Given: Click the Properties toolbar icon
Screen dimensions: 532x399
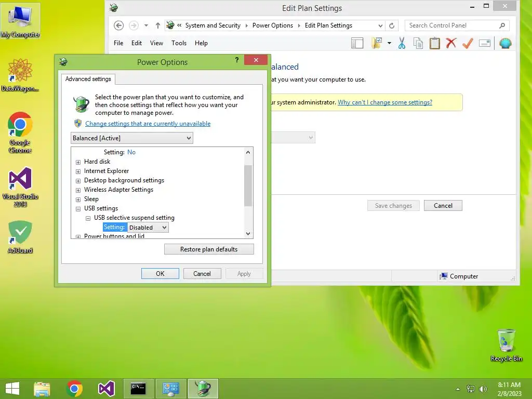Looking at the screenshot, I should 485,43.
